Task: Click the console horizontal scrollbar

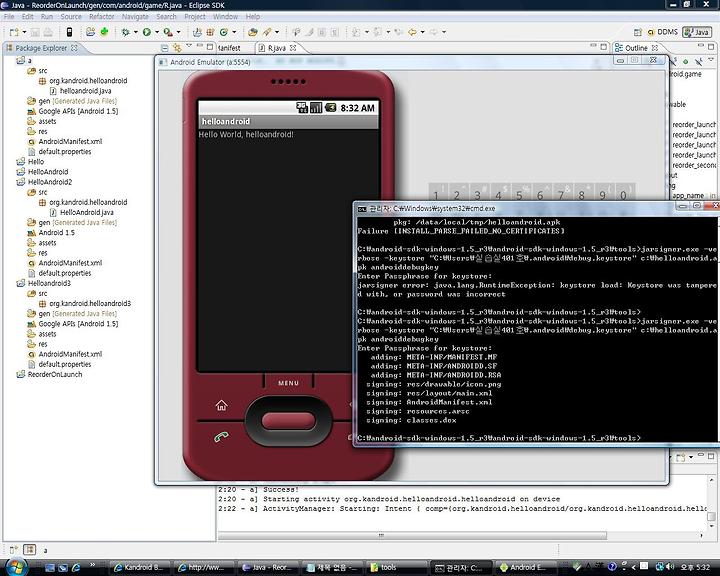Action: [412, 536]
